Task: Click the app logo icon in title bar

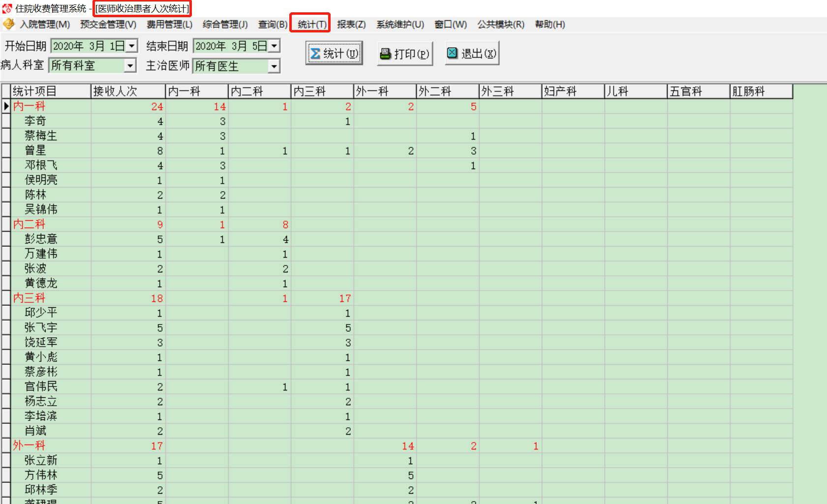Action: (7, 8)
